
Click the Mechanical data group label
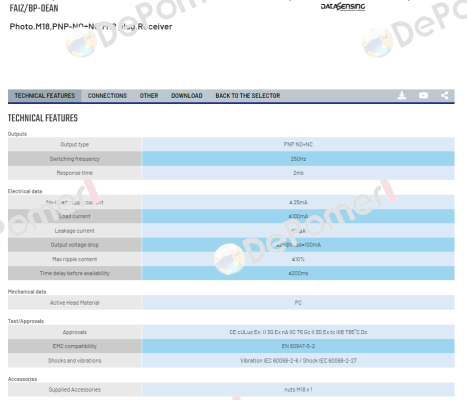coord(27,292)
